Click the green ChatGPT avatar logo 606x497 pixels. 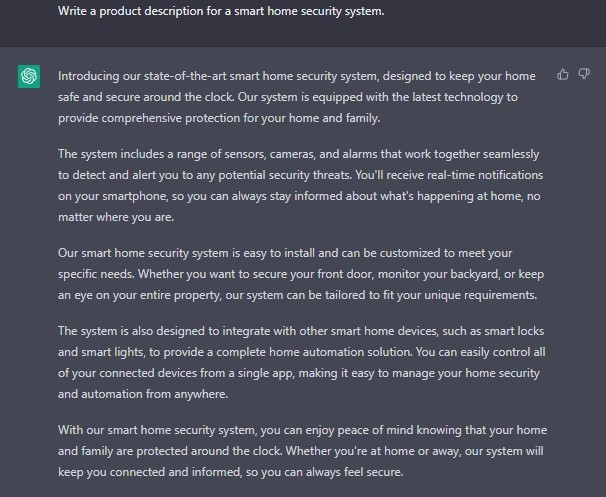coord(29,76)
